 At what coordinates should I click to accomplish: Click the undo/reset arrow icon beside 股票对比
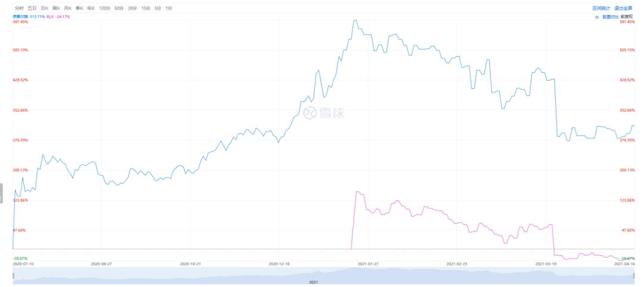click(x=596, y=17)
